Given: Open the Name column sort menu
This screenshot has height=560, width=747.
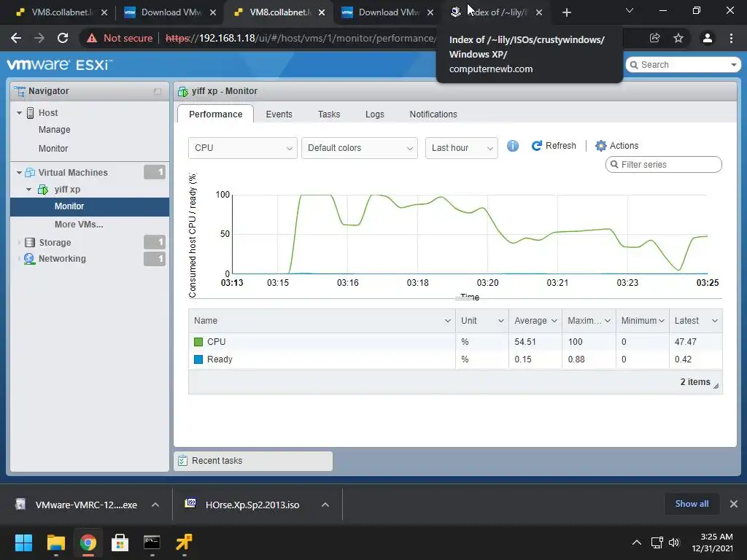Looking at the screenshot, I should click(x=447, y=321).
